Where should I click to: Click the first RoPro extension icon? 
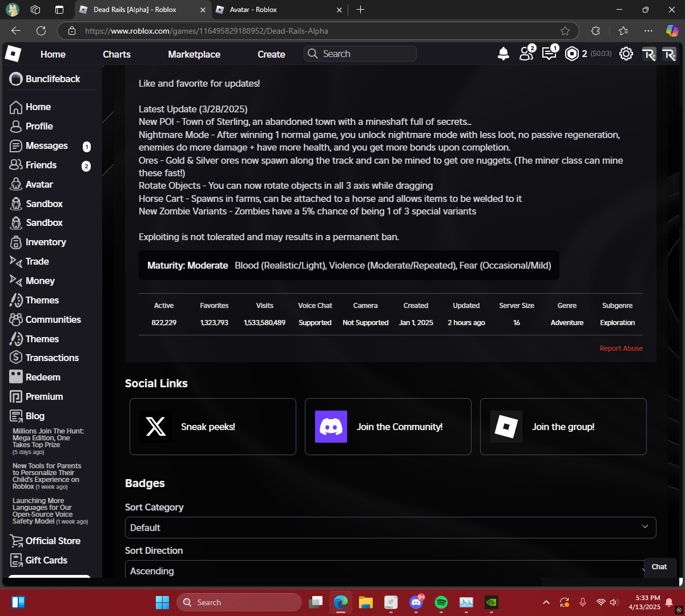(x=648, y=54)
